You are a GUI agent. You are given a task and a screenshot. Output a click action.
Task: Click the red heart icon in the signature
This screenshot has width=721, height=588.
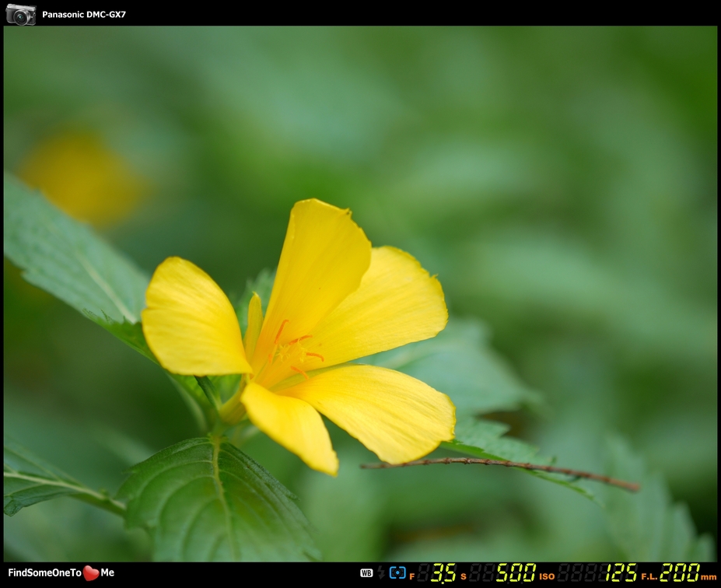(x=91, y=572)
